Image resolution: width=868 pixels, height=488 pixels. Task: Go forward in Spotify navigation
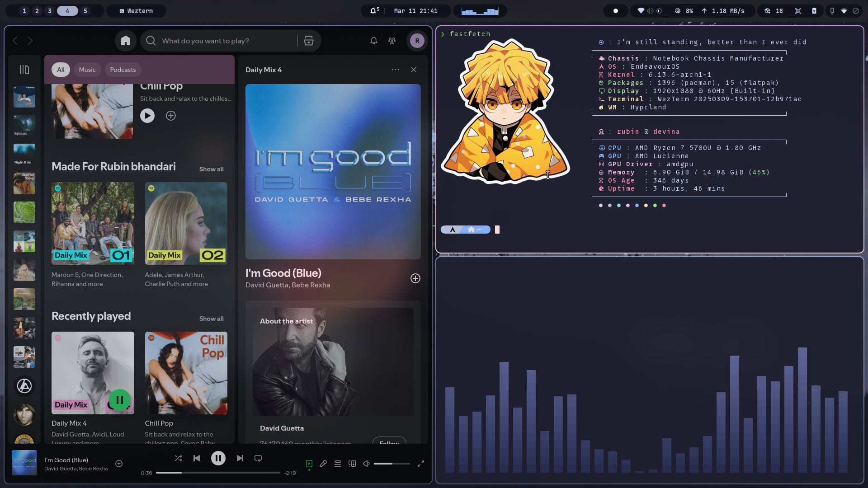30,41
